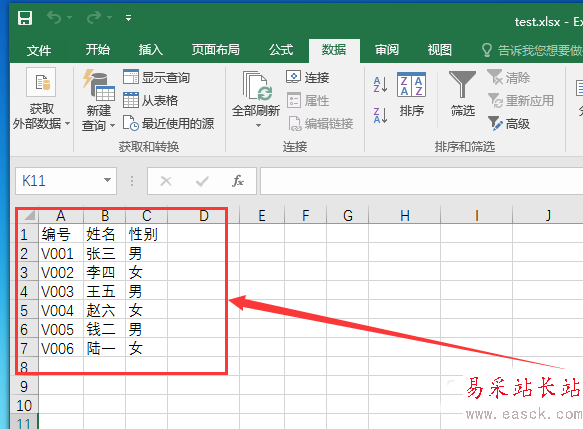The height and width of the screenshot is (429, 583).
Task: Open the 新建查询 dropdown button
Action: [99, 100]
